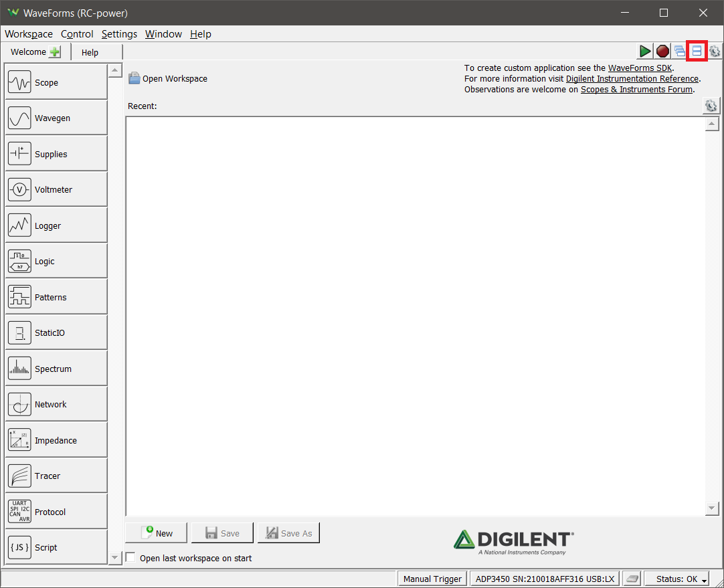Screen dimensions: 724x588
Task: Open the Logic analyzer
Action: click(56, 261)
